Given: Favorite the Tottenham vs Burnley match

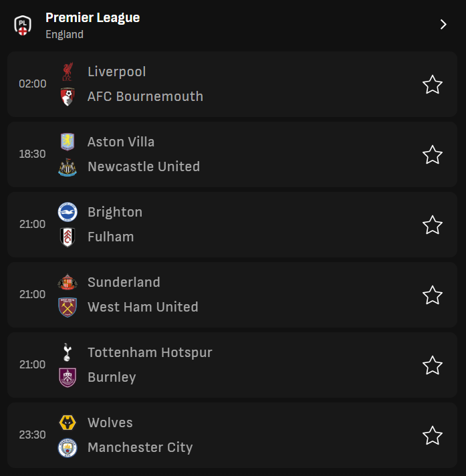Looking at the screenshot, I should tap(433, 365).
